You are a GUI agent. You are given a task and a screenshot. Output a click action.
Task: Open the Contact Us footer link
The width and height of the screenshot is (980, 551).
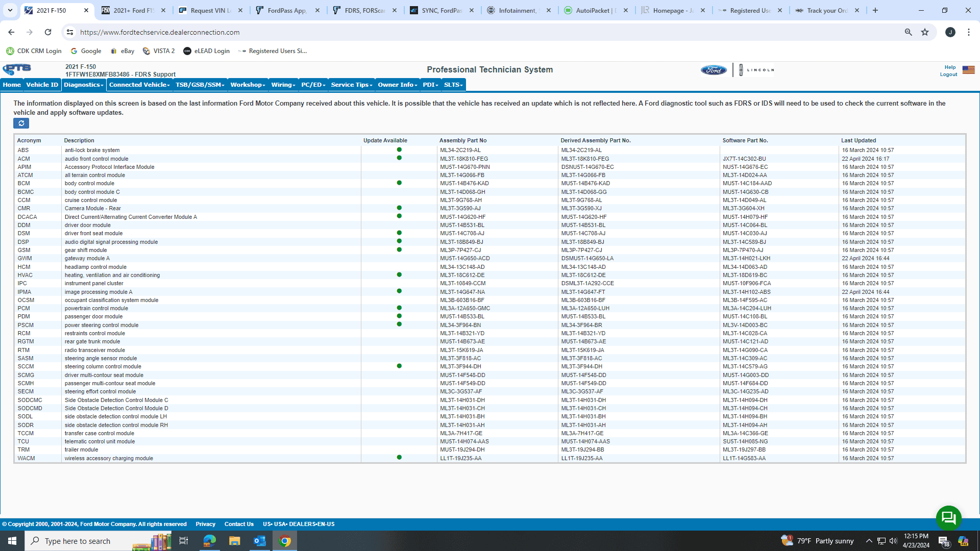coord(239,524)
